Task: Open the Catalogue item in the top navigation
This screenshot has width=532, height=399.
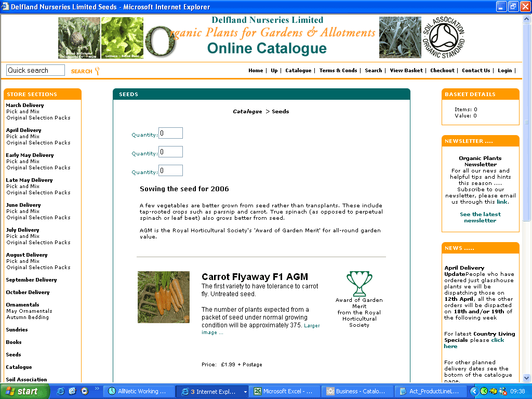Action: tap(298, 71)
